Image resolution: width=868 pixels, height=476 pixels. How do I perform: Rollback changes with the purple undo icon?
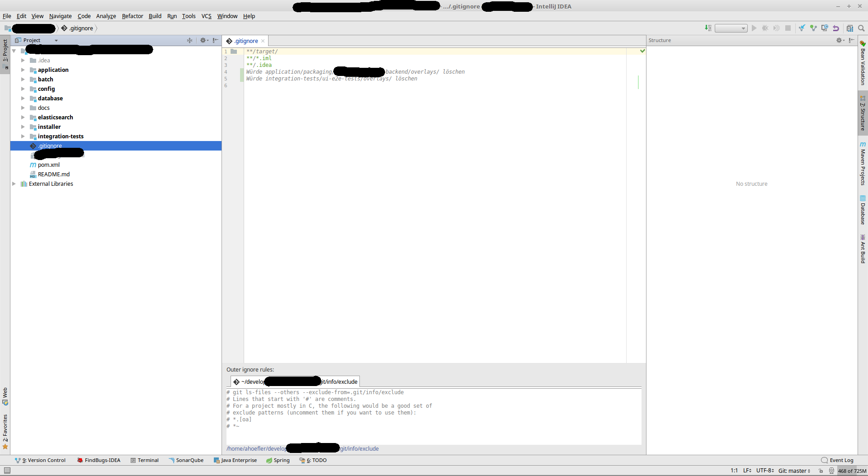[836, 28]
